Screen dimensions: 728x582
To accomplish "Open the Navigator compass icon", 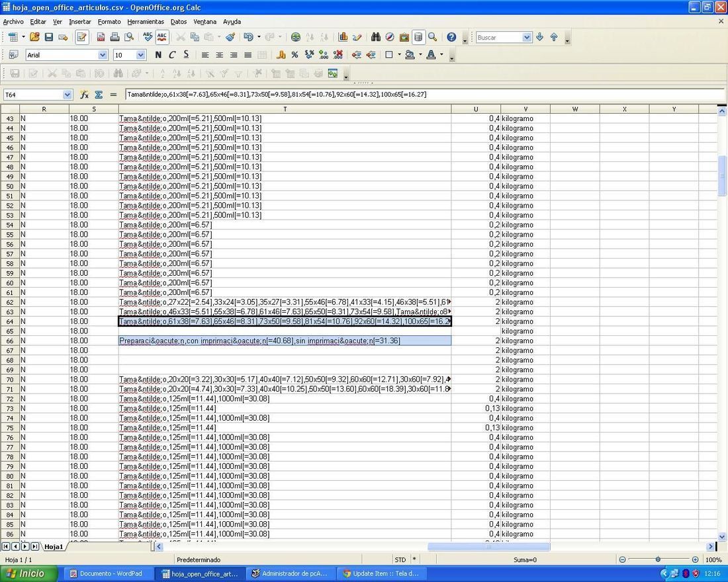I will pos(390,37).
